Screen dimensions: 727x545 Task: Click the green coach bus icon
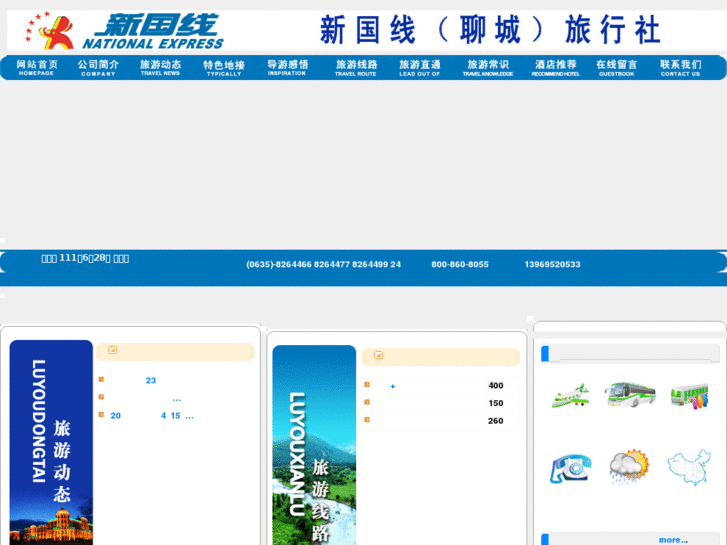630,395
